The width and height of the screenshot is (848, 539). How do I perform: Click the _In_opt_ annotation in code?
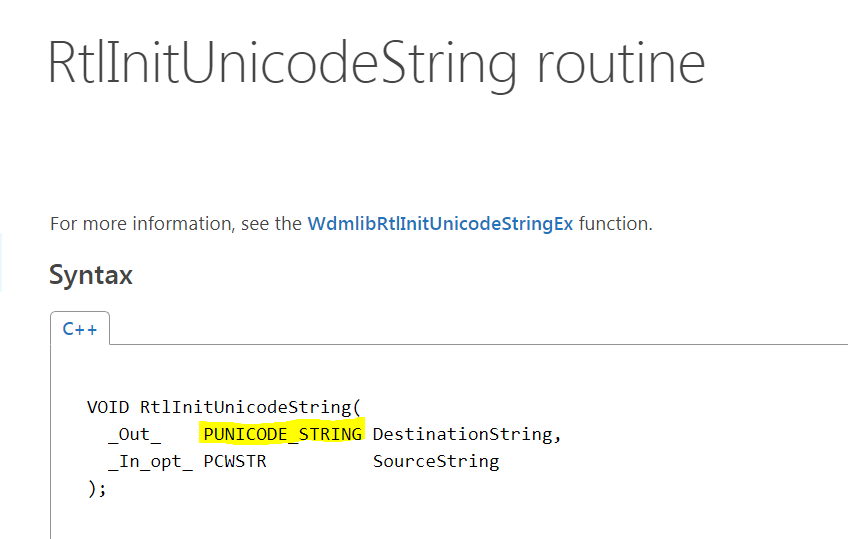coord(150,461)
